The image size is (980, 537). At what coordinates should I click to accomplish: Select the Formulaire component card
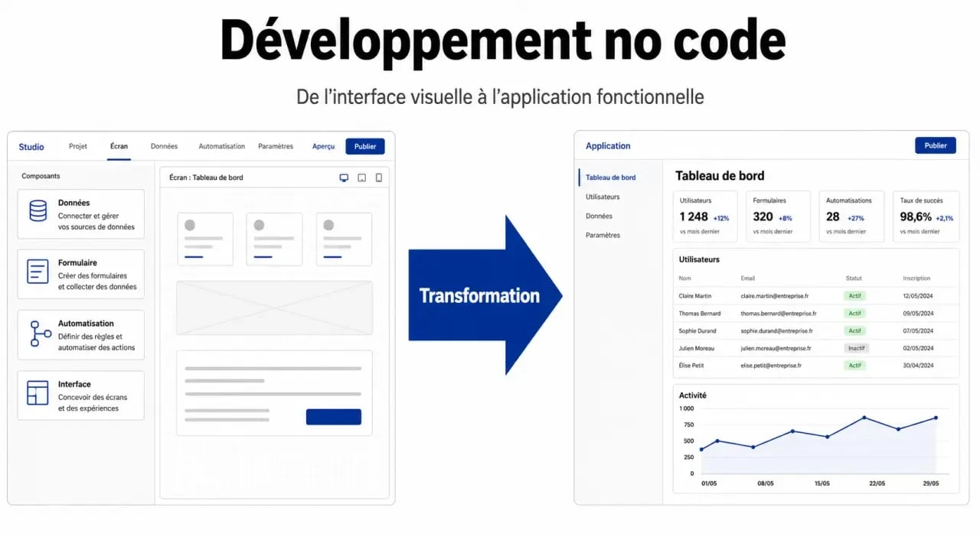[81, 274]
